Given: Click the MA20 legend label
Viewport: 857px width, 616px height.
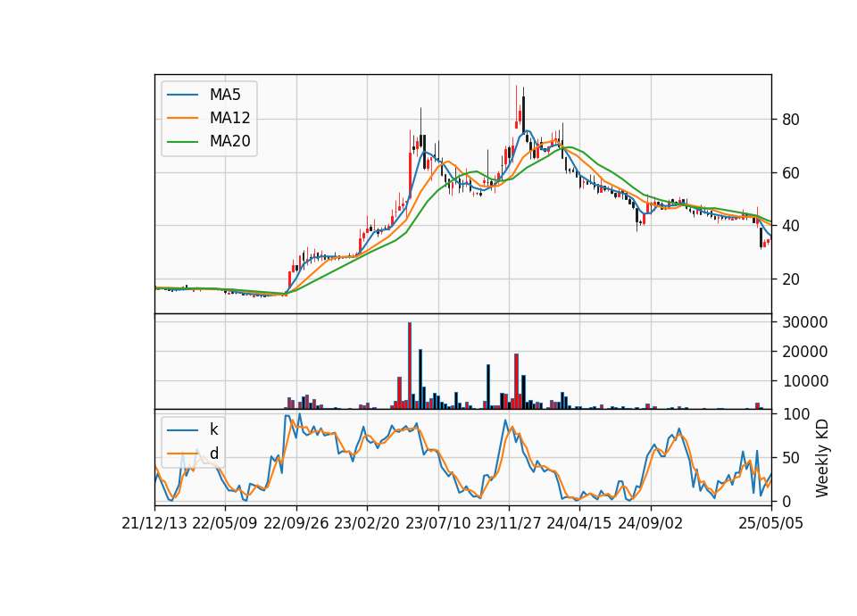Looking at the screenshot, I should [229, 141].
